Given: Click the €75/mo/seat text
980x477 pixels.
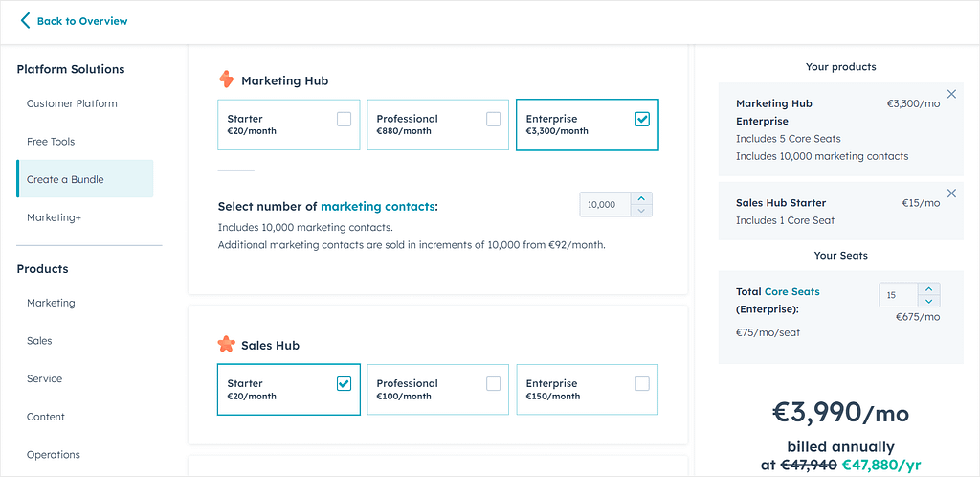Looking at the screenshot, I should (768, 332).
